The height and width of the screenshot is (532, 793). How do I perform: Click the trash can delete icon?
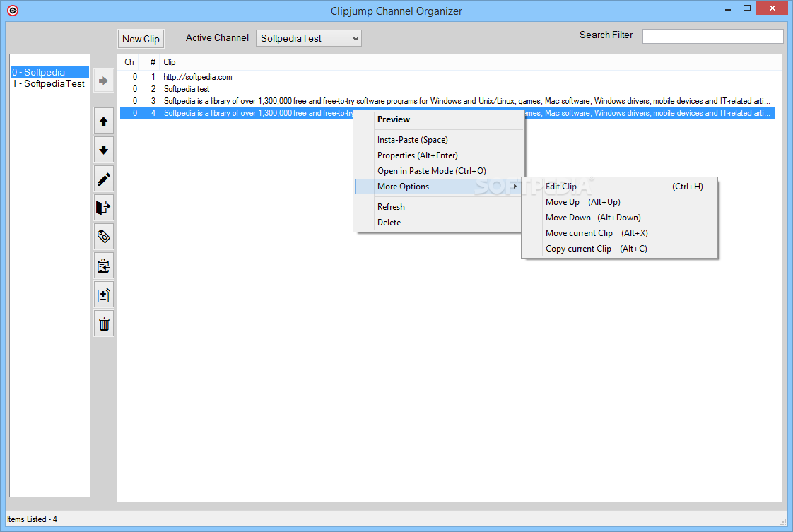[104, 324]
